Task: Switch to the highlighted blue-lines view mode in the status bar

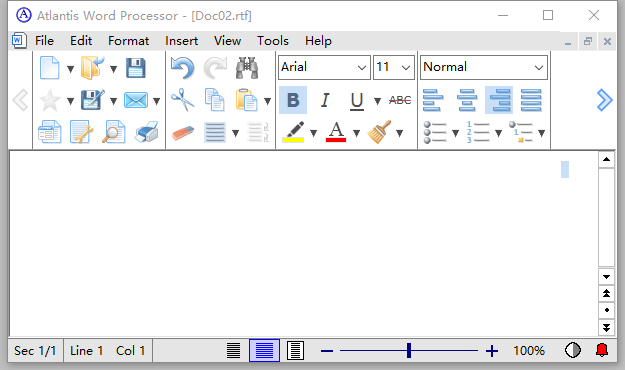Action: pos(264,350)
